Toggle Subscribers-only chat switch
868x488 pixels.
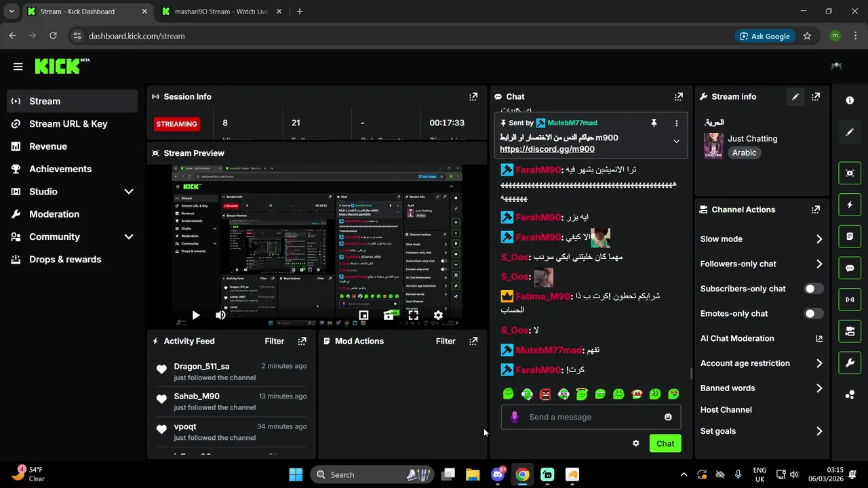814,289
